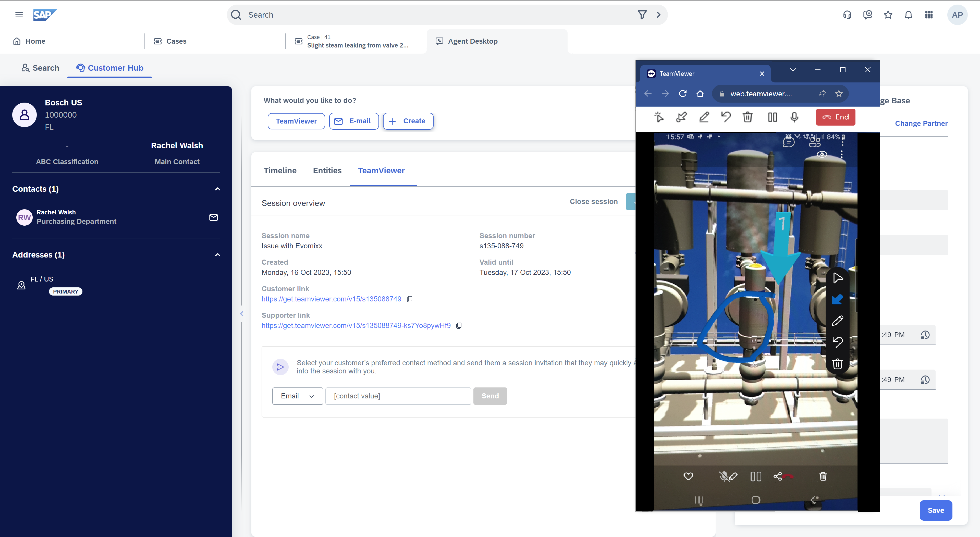Open the supporter link
This screenshot has height=537, width=980.
(356, 325)
